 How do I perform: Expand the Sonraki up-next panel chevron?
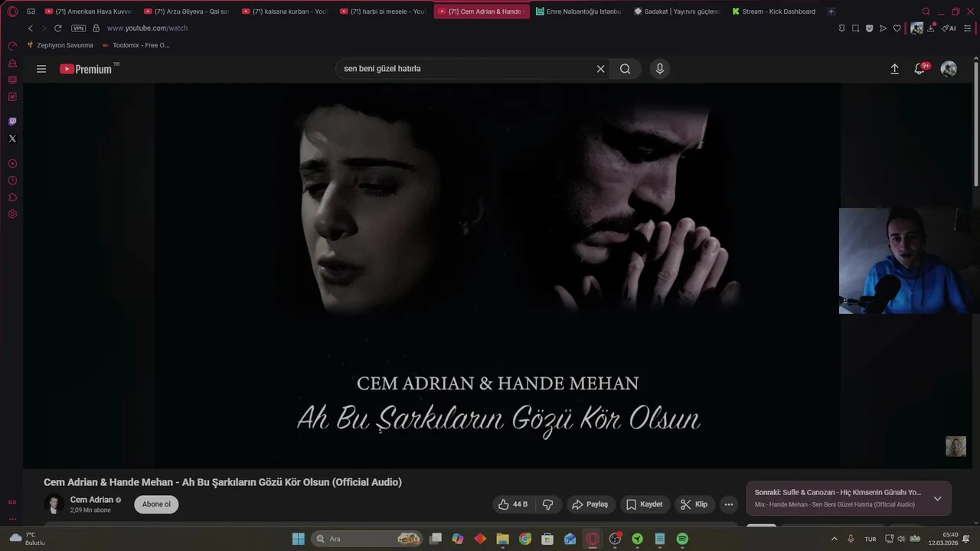(937, 498)
